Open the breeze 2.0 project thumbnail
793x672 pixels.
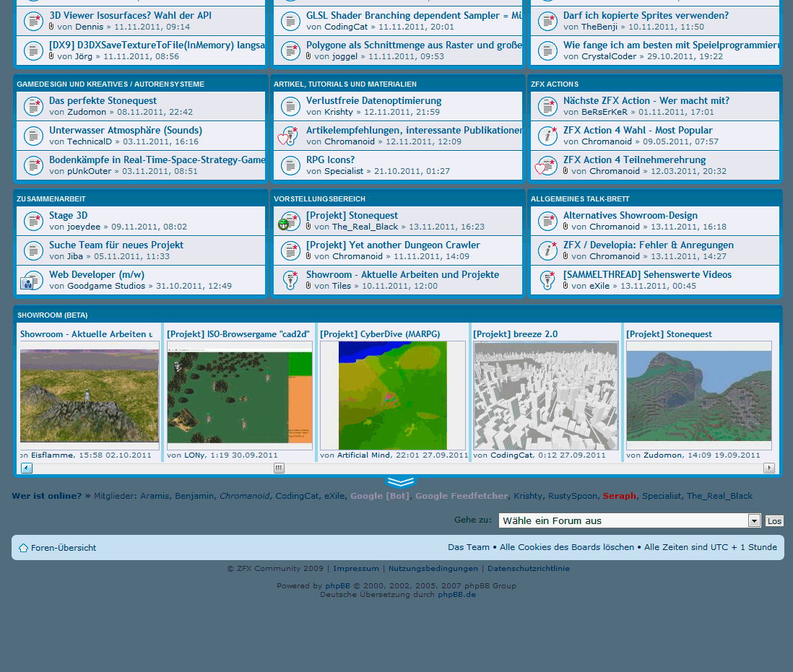coord(546,396)
